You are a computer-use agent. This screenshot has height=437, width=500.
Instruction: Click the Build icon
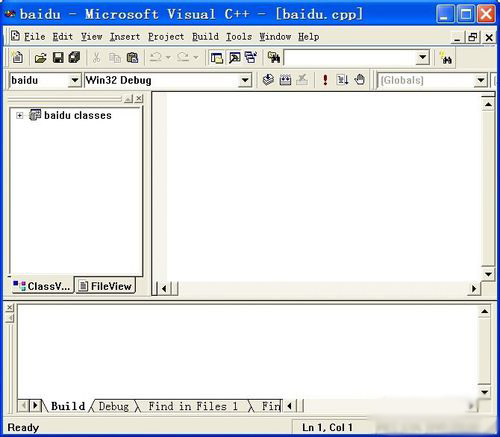click(285, 80)
